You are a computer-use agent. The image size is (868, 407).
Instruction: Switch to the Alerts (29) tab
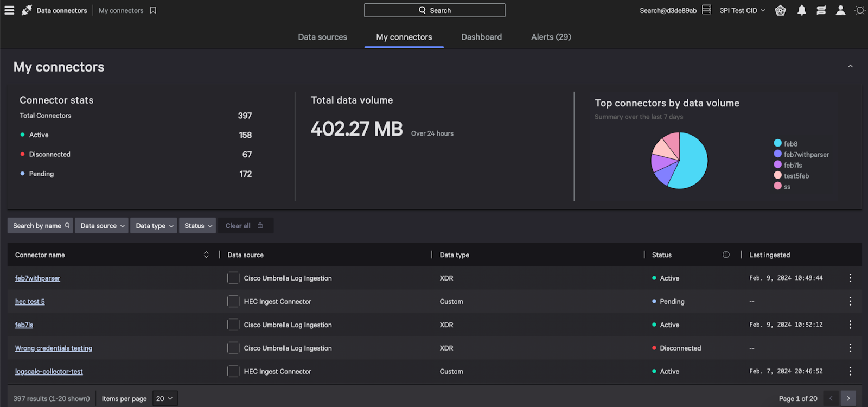[x=551, y=37]
